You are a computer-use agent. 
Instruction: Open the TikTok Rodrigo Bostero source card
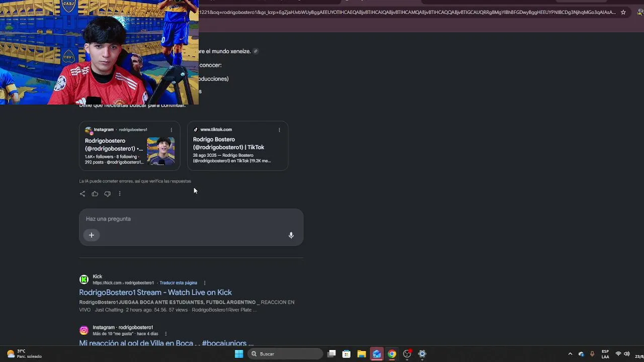click(x=238, y=146)
